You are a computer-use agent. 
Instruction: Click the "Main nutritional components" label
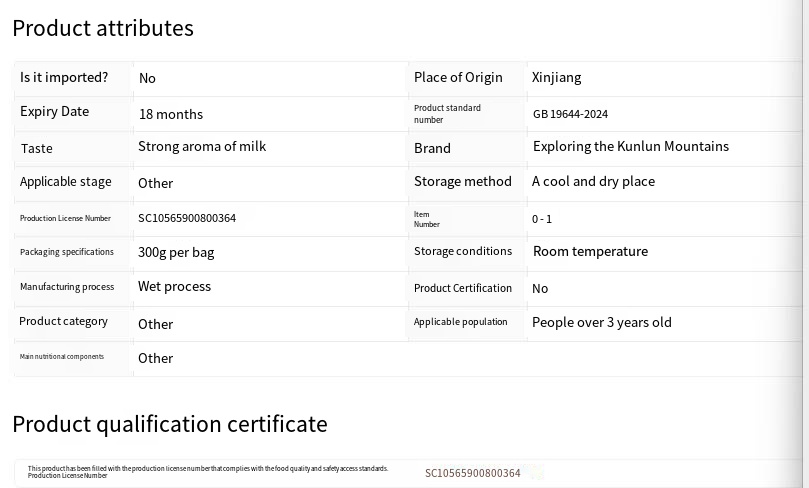(62, 357)
